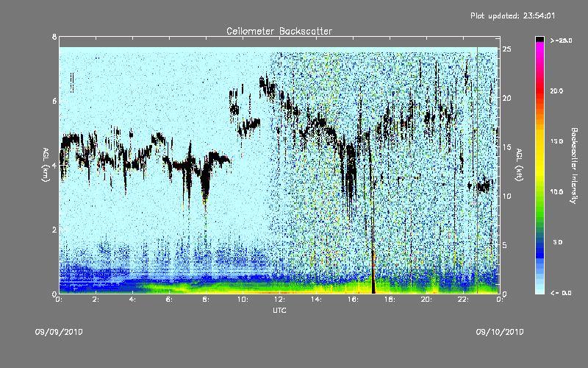Viewport: 588px width, 368px height.
Task: Click the colorbar maximum label ">=25.0"
Action: 561,40
